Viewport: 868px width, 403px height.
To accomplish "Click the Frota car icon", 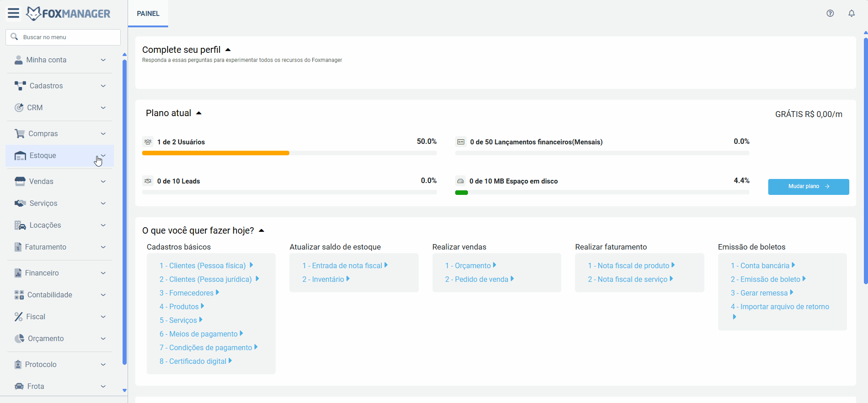I will [x=19, y=386].
